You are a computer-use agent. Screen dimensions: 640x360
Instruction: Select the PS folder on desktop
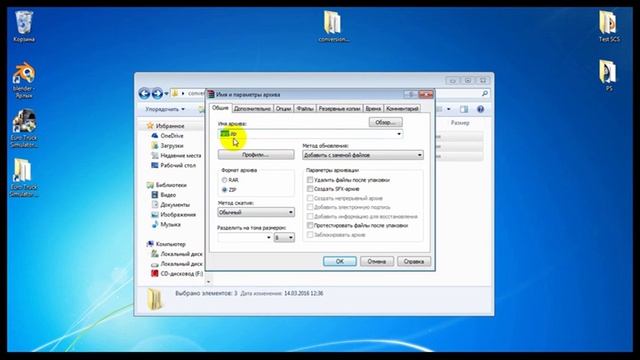609,76
